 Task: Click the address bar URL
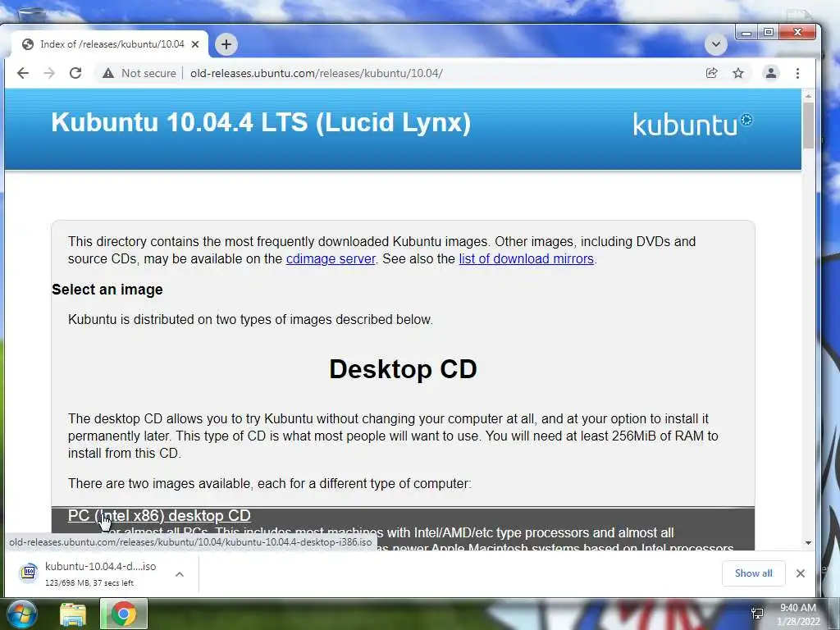point(316,73)
